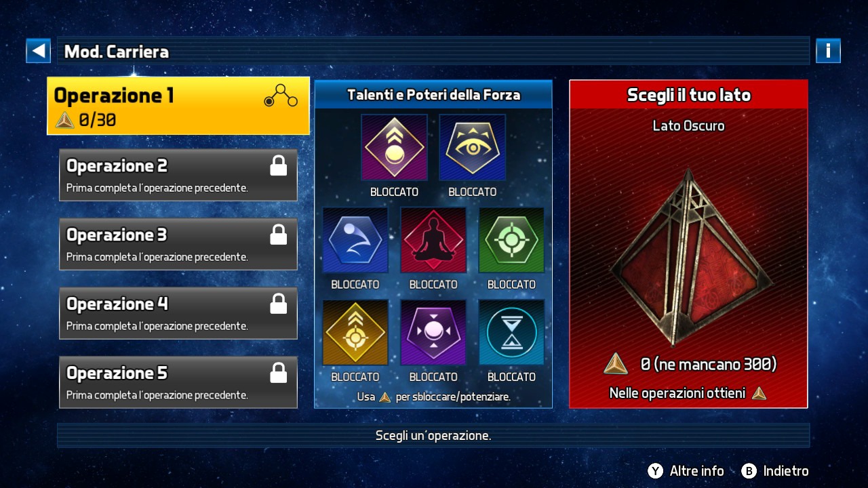Click the back arrow next to Mod. Carriera

point(39,51)
